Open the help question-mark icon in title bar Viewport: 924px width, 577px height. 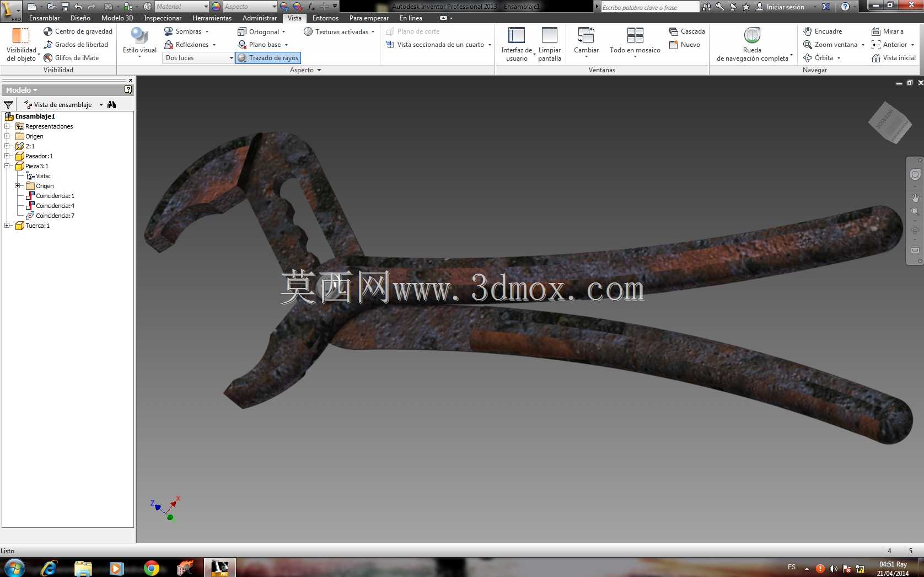tap(845, 7)
